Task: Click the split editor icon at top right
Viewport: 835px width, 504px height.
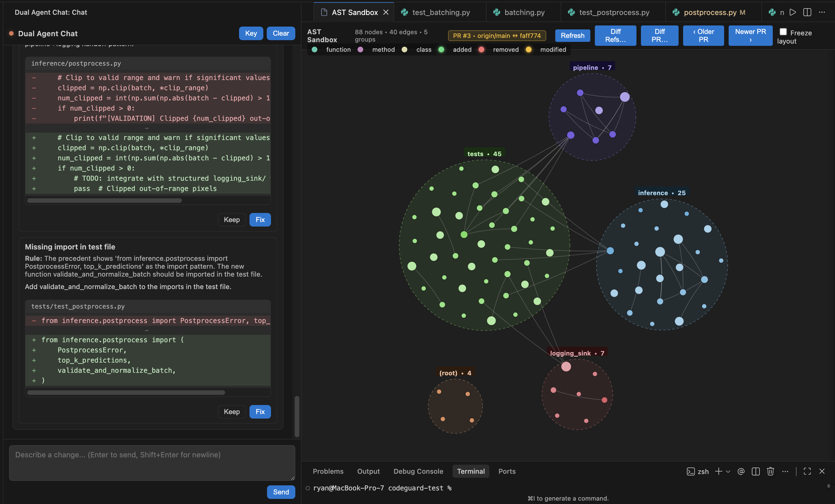Action: pos(807,12)
